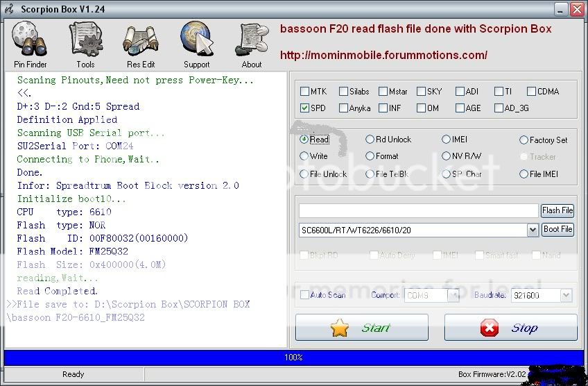Close the Scorpion Box window
Image resolution: width=588 pixels, height=386 pixels.
(x=577, y=9)
